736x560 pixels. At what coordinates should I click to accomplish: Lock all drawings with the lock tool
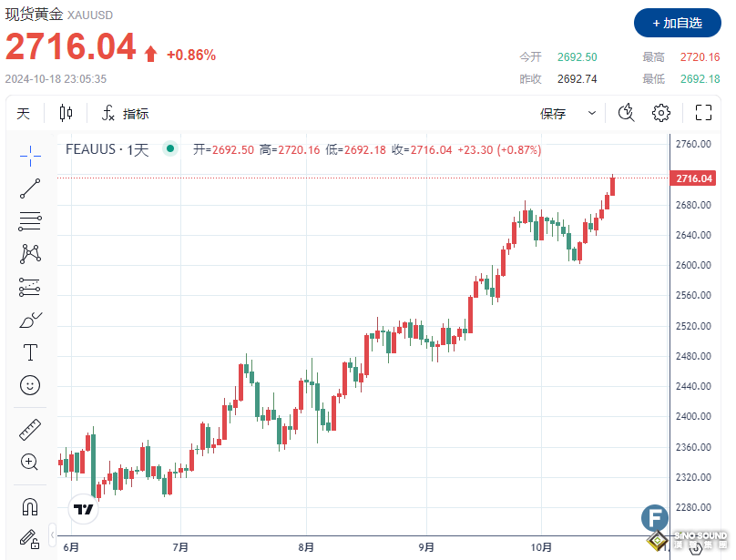click(29, 540)
